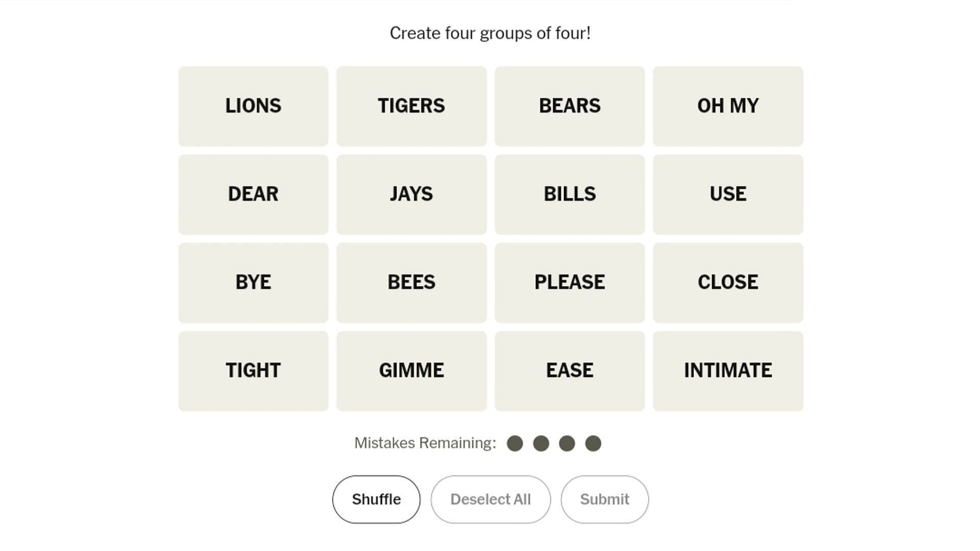Click the BEARS tile
Image resolution: width=980 pixels, height=551 pixels.
(570, 106)
